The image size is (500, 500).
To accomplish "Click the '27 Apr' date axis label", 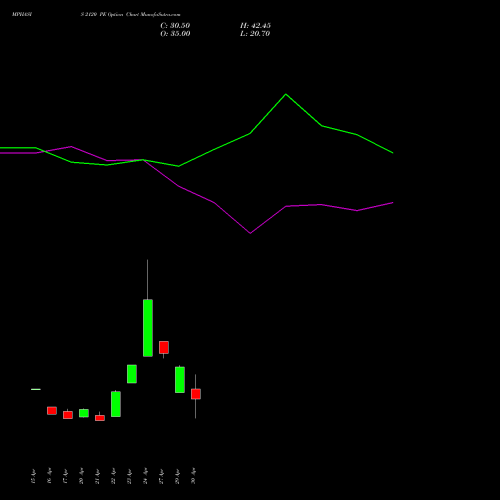I will tap(161, 477).
